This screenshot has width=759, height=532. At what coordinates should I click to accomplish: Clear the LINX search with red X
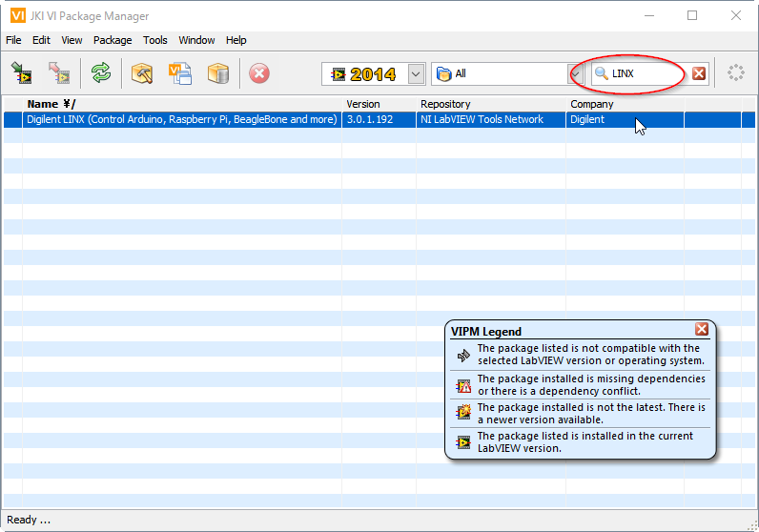(x=699, y=73)
